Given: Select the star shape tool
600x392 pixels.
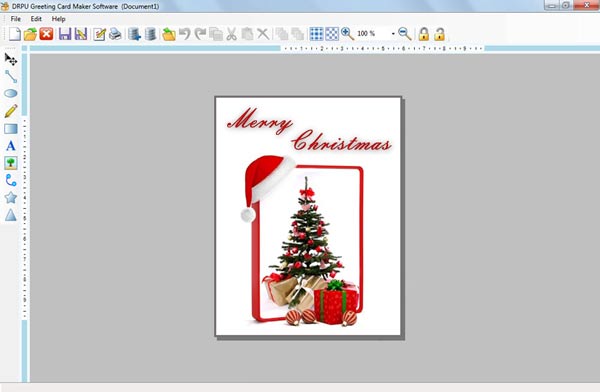Looking at the screenshot, I should click(x=11, y=198).
